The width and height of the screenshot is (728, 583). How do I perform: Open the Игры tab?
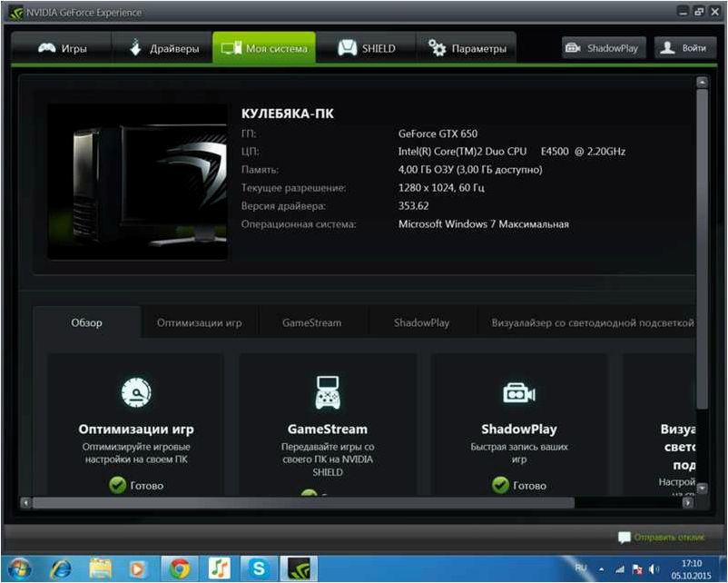(62, 48)
